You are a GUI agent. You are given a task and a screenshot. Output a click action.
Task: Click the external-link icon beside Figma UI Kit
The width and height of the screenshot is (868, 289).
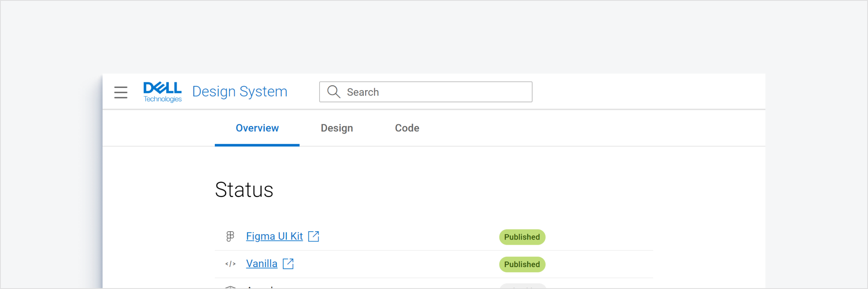313,236
